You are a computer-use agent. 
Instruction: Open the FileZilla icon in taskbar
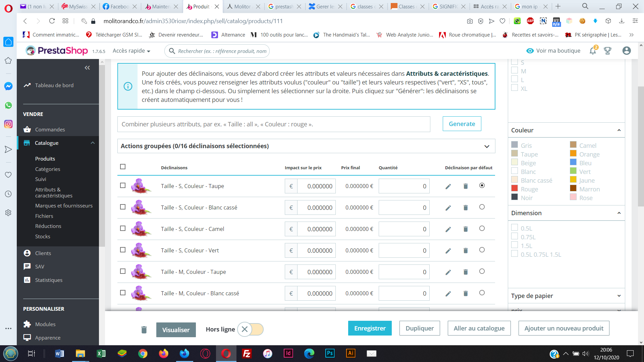[247, 353]
